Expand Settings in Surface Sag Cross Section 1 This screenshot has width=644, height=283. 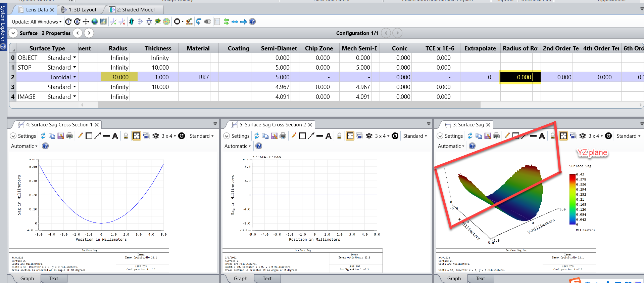(23, 136)
